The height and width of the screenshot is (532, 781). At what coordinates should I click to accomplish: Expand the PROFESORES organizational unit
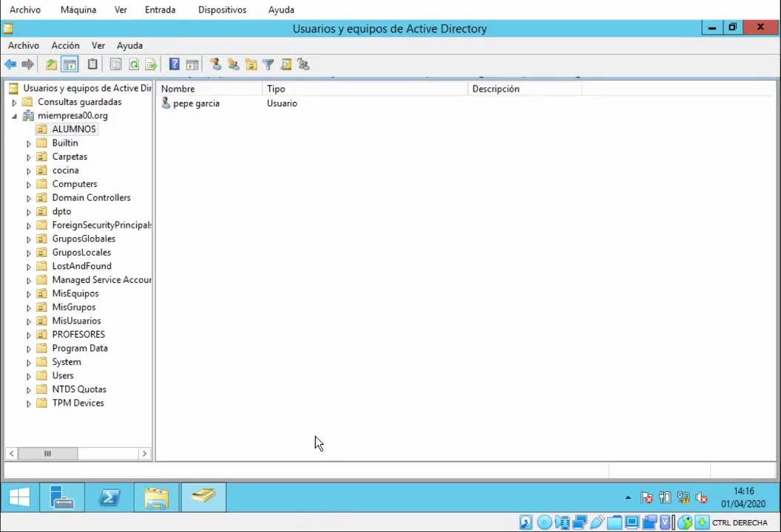tap(28, 335)
